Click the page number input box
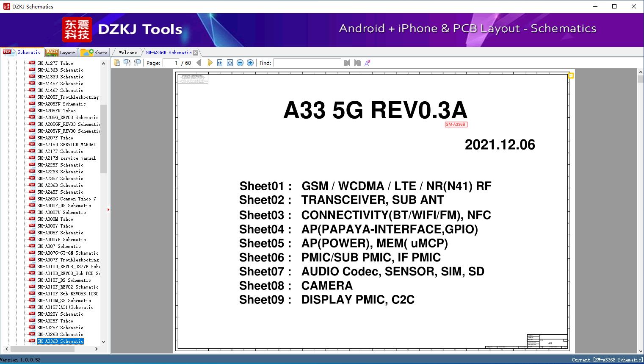The image size is (644, 364). pos(171,63)
